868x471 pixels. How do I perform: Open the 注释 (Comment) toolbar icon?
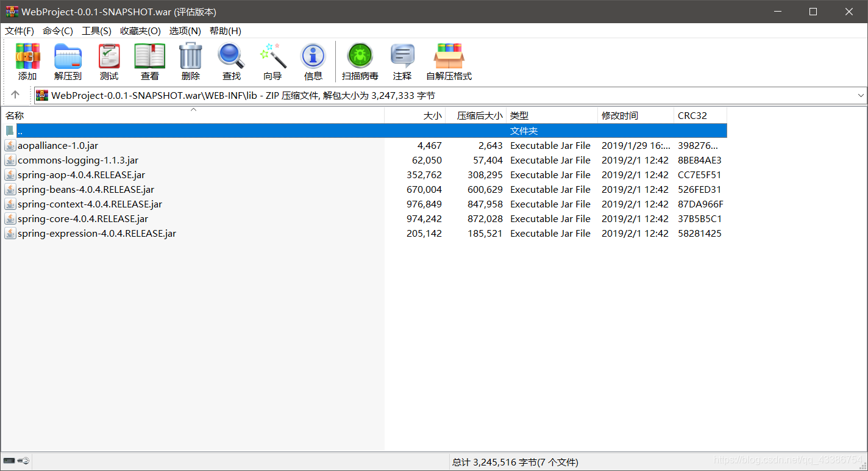click(x=402, y=56)
